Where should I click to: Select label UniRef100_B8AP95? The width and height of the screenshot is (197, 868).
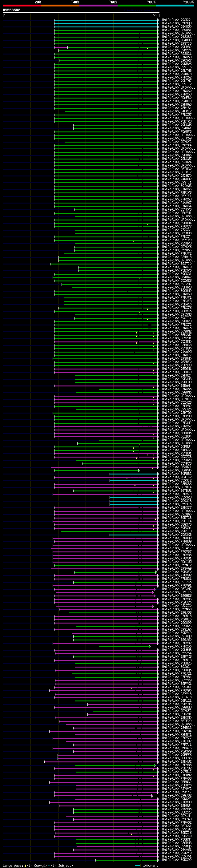[177, 470]
